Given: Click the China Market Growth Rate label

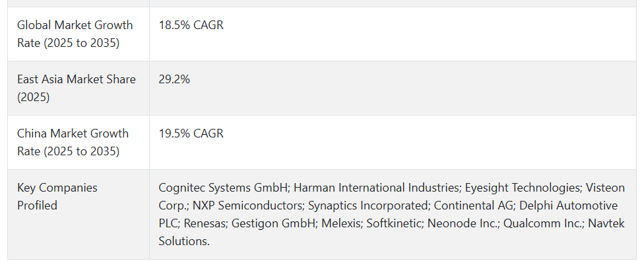Looking at the screenshot, I should coord(73,142).
